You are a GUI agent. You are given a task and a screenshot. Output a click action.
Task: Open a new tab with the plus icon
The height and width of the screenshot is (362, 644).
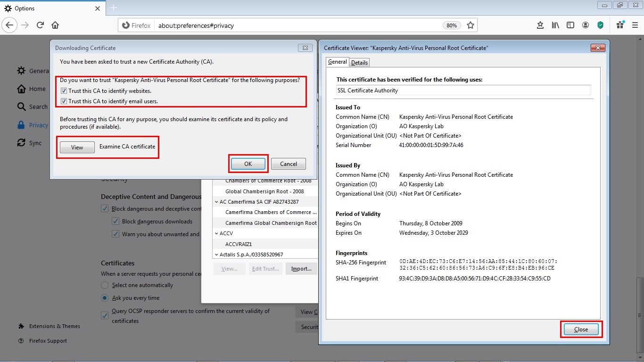(x=114, y=8)
